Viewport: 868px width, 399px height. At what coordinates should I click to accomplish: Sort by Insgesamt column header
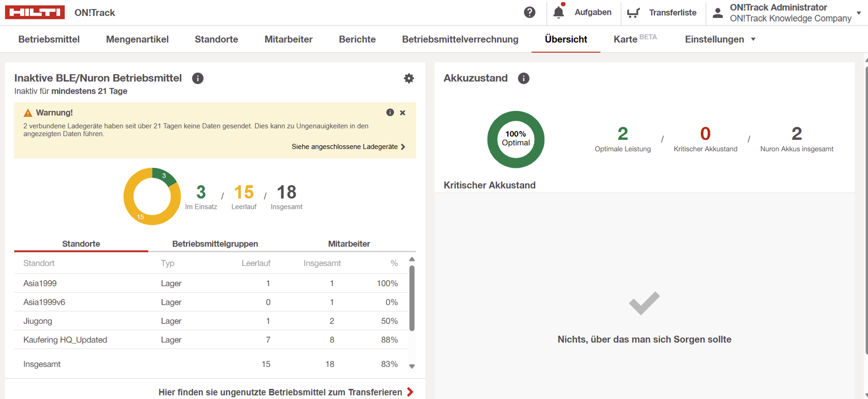322,263
